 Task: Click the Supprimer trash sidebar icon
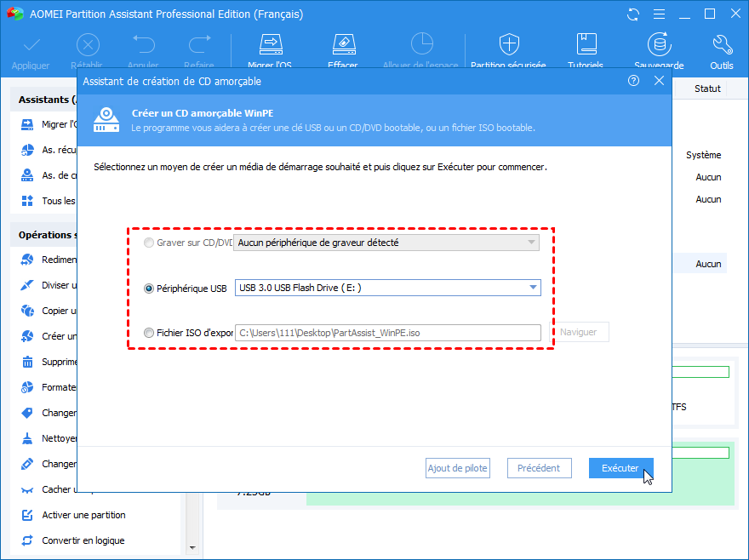point(27,362)
